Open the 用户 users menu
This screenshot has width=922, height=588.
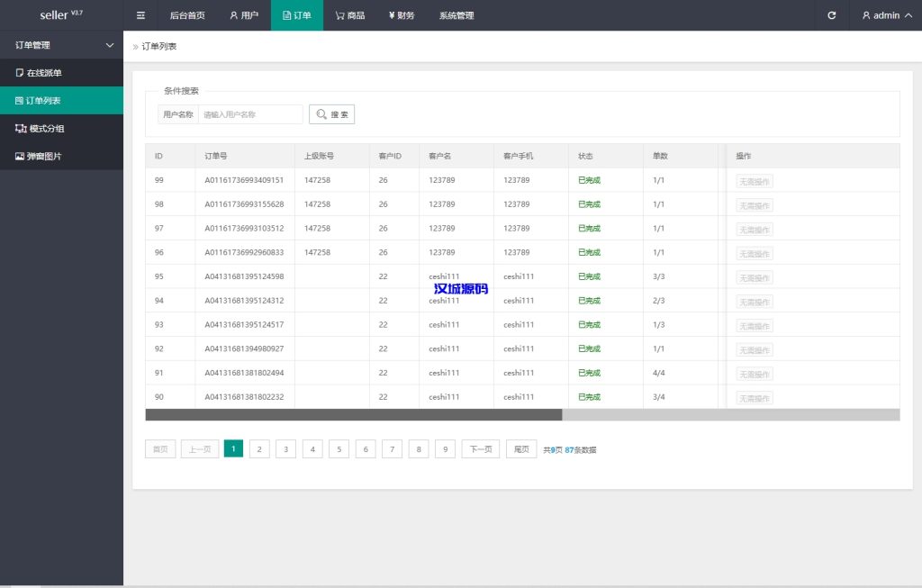point(244,15)
